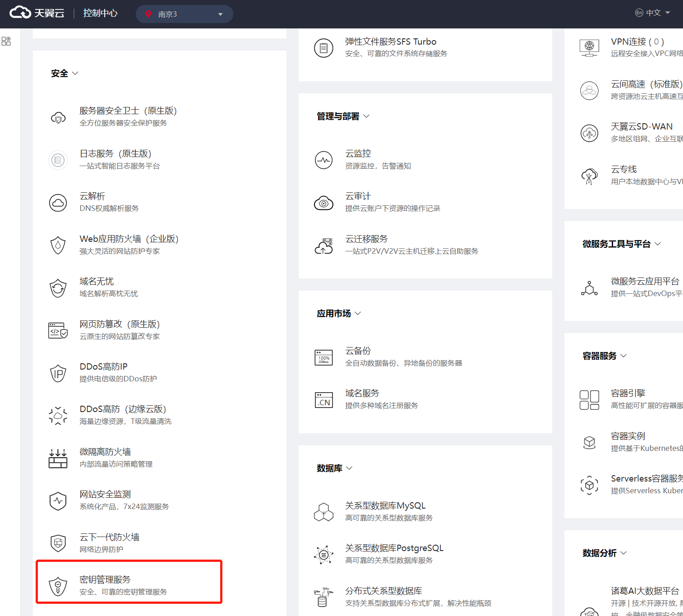Open 关系型数据库PostgreSQL link

coord(394,548)
